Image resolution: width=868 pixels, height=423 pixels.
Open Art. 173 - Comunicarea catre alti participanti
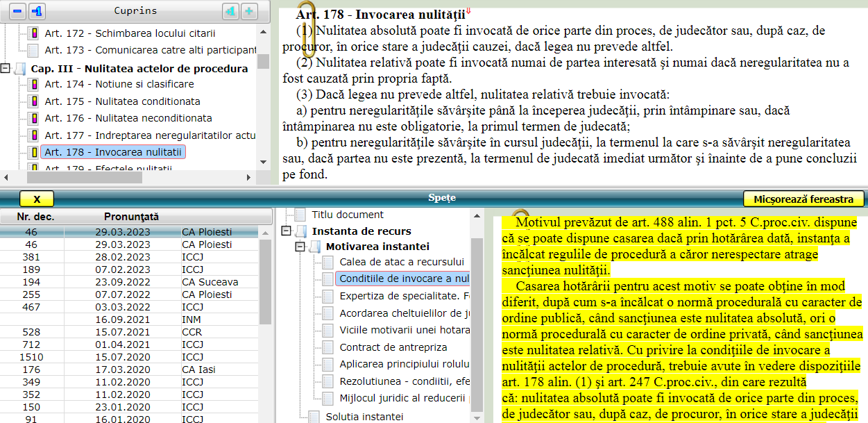point(150,50)
